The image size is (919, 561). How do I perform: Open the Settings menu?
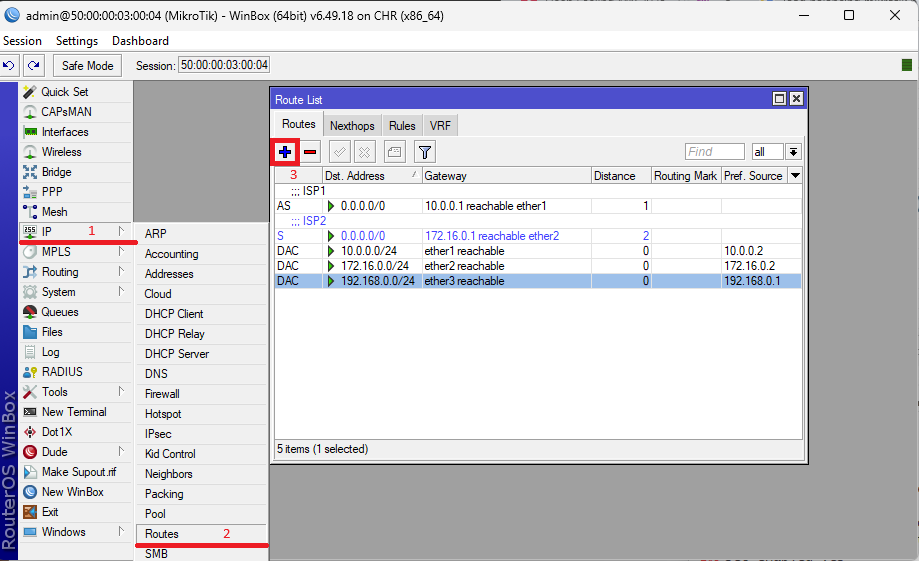pos(77,41)
